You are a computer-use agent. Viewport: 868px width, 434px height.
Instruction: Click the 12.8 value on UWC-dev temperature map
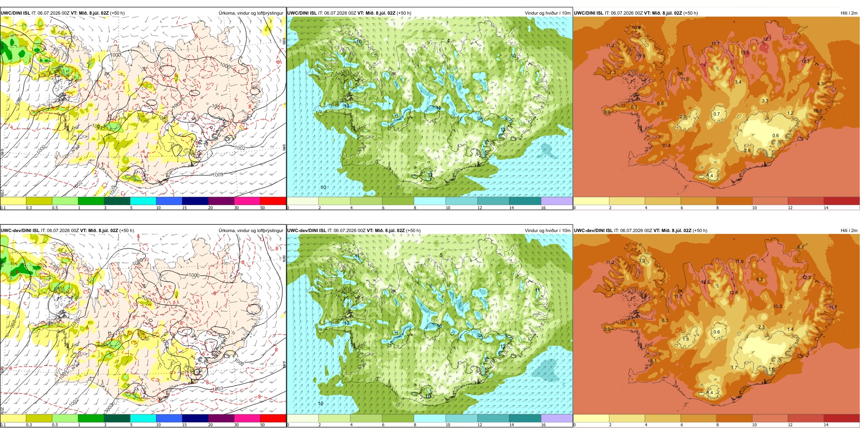tap(733, 293)
